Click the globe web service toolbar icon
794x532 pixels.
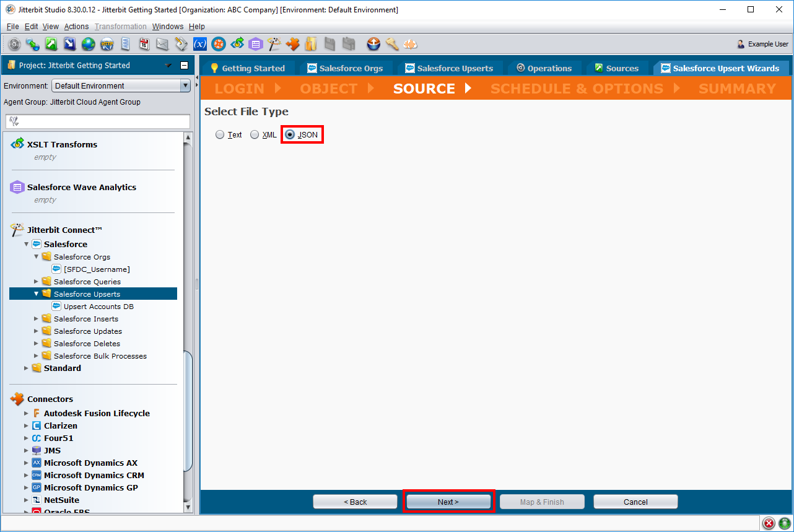pyautogui.click(x=88, y=44)
